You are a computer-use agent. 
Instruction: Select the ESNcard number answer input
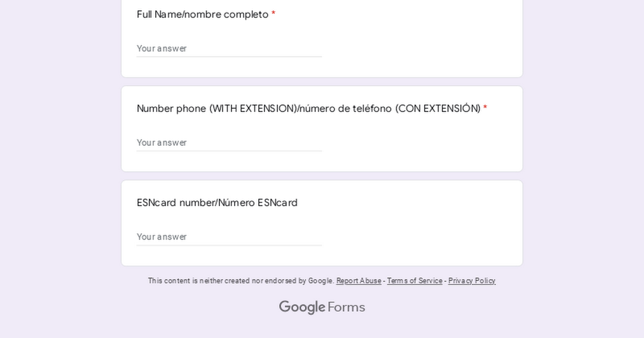[x=229, y=237]
